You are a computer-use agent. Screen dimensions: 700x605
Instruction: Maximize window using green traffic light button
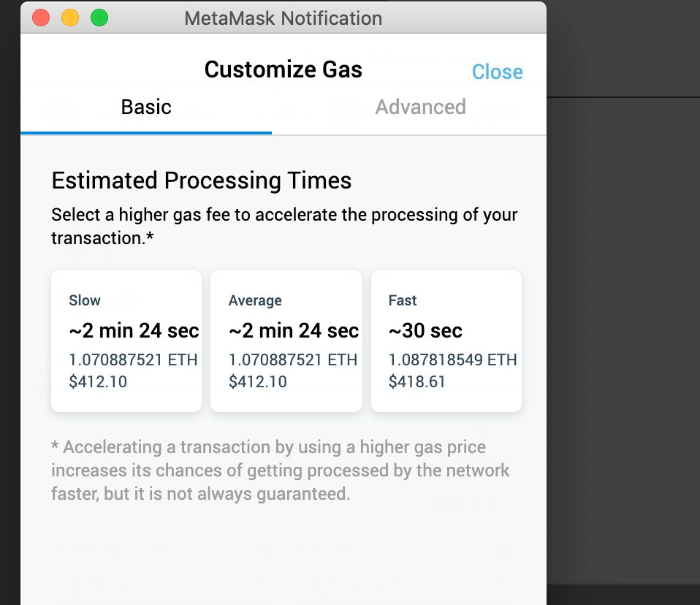pos(99,18)
